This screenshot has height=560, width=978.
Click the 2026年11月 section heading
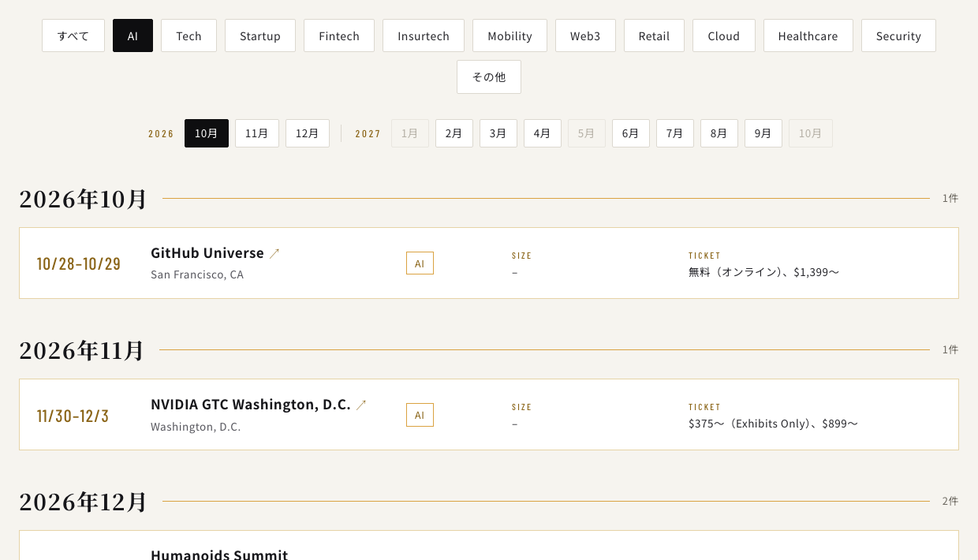point(82,350)
